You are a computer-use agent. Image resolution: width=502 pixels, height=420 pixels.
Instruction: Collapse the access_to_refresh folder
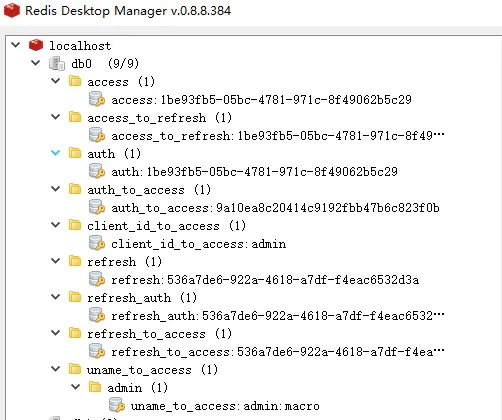(56, 117)
